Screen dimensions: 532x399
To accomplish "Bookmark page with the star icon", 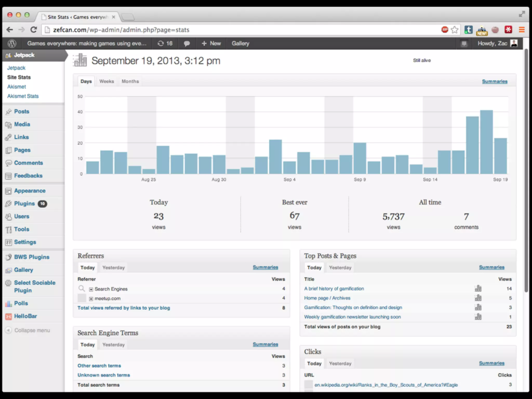I will coord(455,30).
